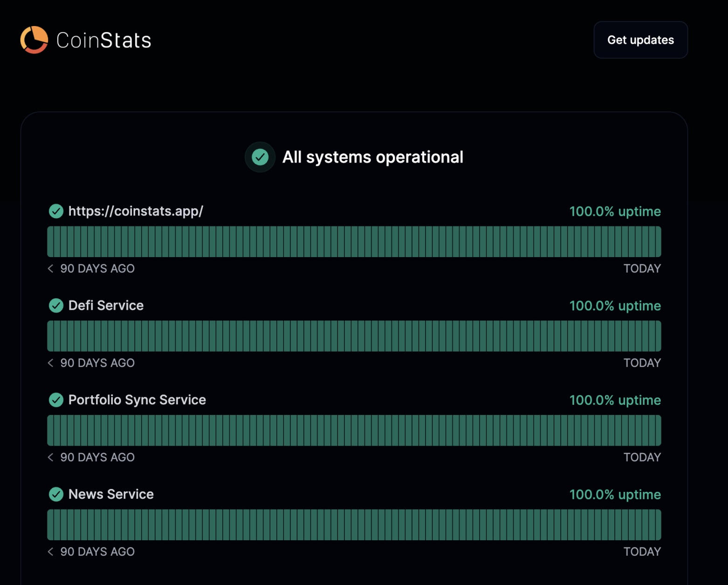Open the Get updates button
Image resolution: width=728 pixels, height=585 pixels.
click(x=640, y=40)
